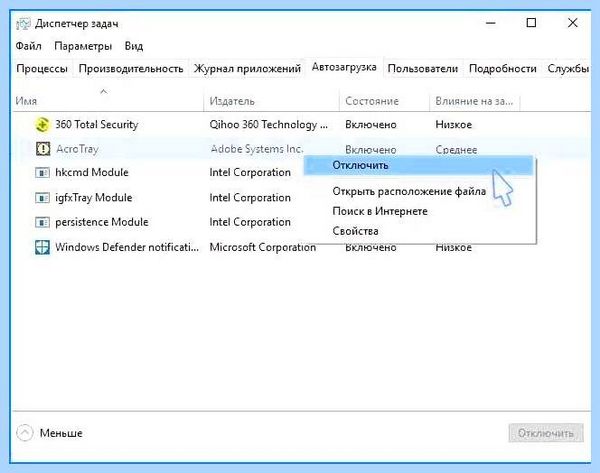Click the igfxTray Module icon

pyautogui.click(x=42, y=198)
